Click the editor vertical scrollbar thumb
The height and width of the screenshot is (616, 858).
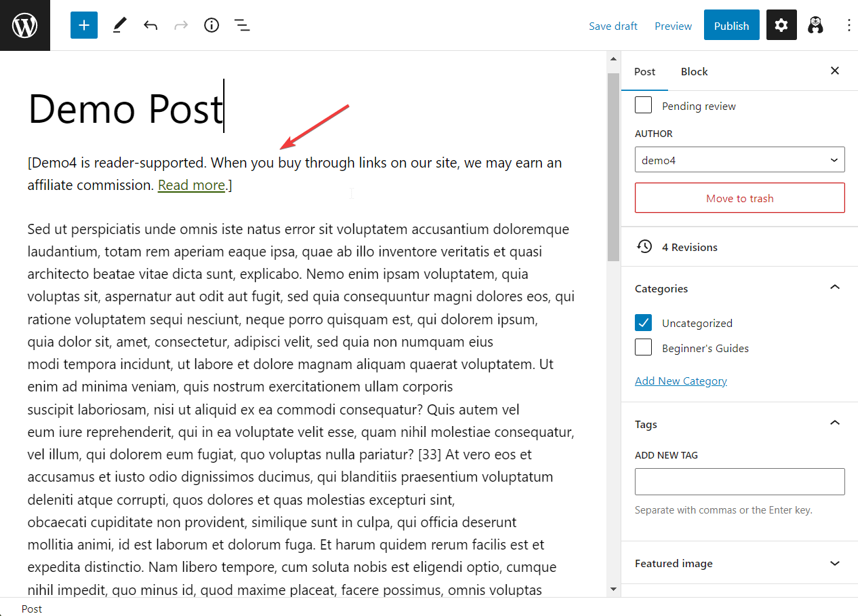tap(613, 166)
